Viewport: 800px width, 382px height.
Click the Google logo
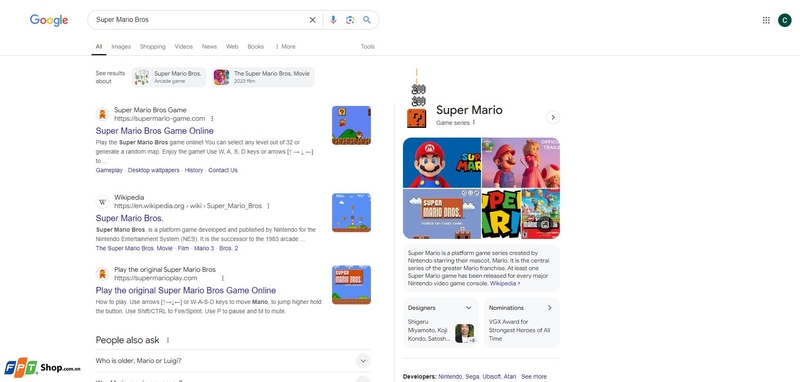[x=49, y=20]
